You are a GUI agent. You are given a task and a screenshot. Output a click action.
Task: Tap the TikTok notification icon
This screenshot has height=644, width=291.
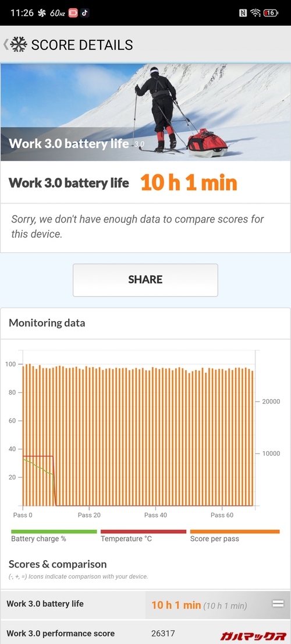click(84, 13)
